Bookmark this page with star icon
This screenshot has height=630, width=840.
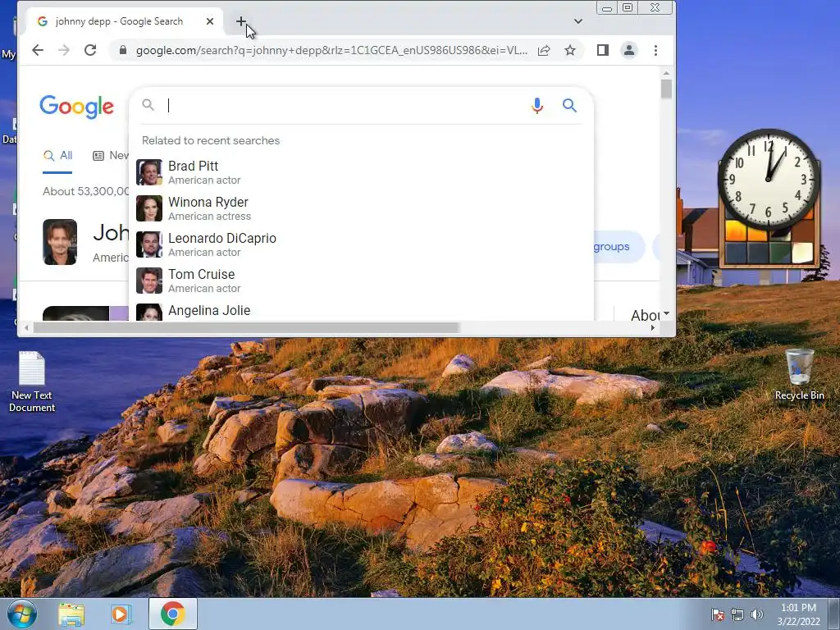(x=570, y=50)
